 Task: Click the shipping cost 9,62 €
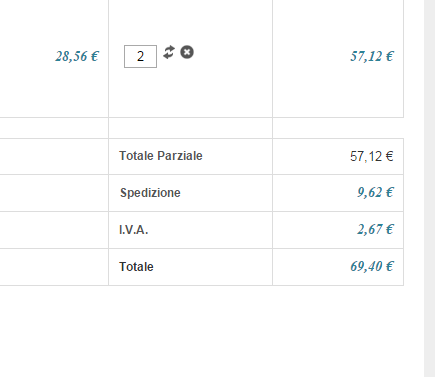(x=375, y=192)
